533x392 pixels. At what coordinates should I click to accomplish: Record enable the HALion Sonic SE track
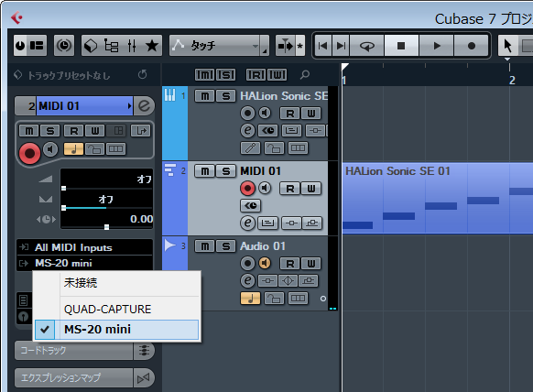pos(247,114)
